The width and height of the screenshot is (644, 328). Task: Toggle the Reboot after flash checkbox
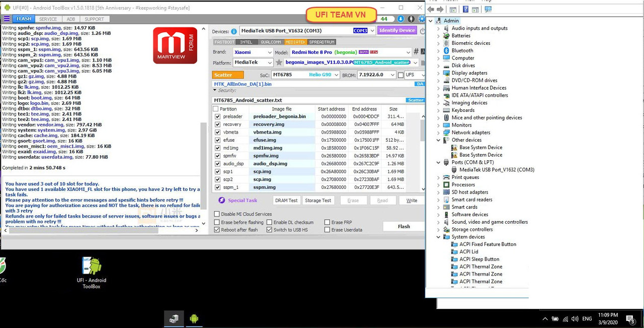pos(217,230)
